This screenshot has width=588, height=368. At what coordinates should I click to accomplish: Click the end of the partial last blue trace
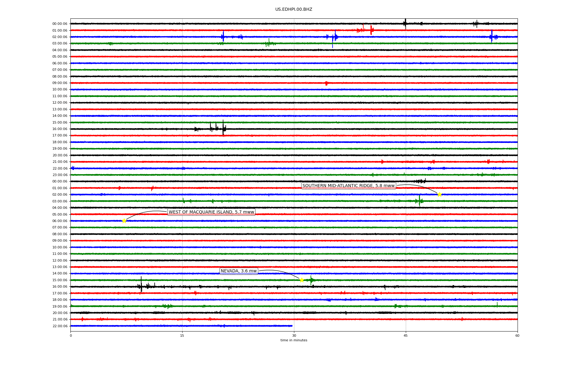292,326
